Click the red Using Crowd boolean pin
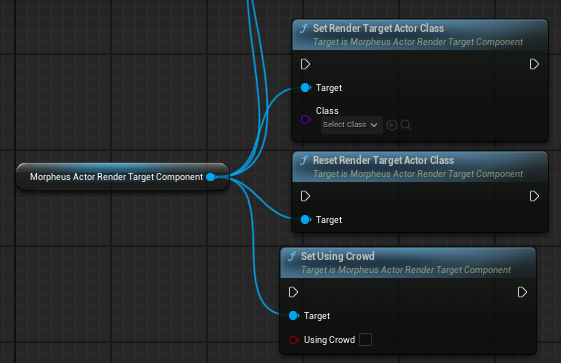561x363 pixels. tap(294, 340)
